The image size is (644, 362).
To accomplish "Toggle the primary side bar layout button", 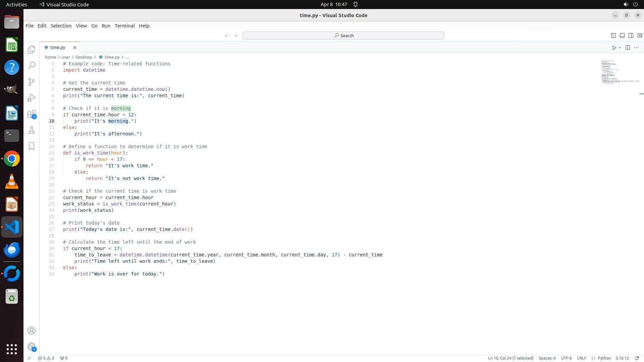I will [613, 36].
